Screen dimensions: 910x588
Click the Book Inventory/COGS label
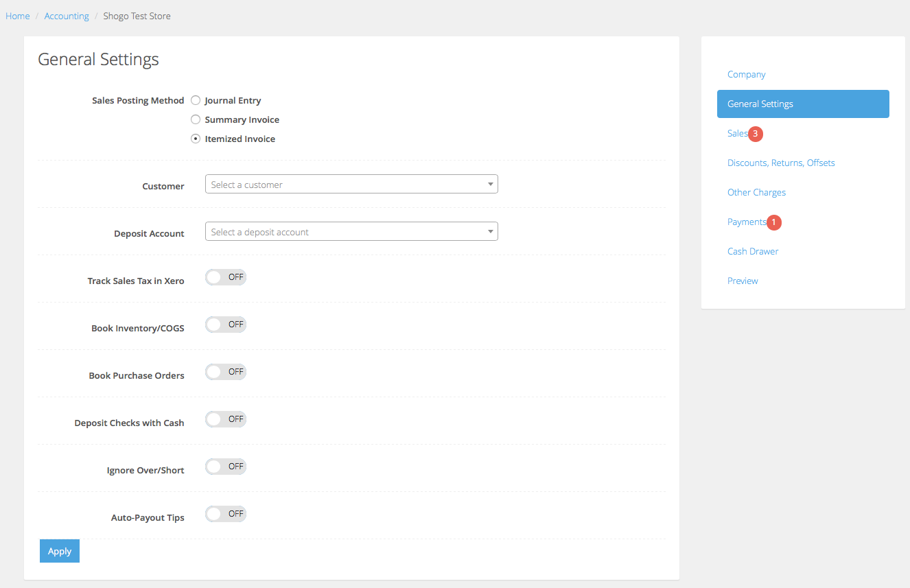coord(138,328)
